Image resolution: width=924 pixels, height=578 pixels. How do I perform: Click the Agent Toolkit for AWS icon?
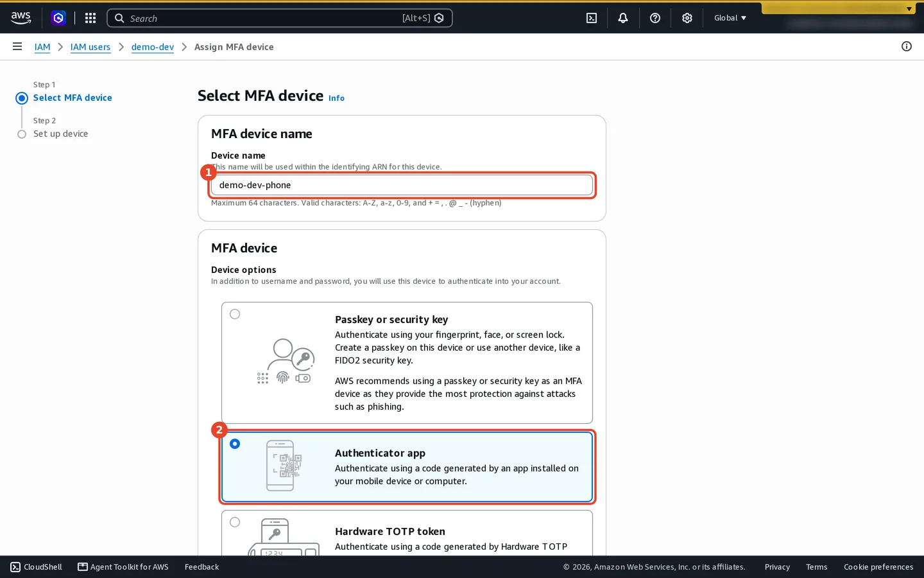click(x=83, y=567)
